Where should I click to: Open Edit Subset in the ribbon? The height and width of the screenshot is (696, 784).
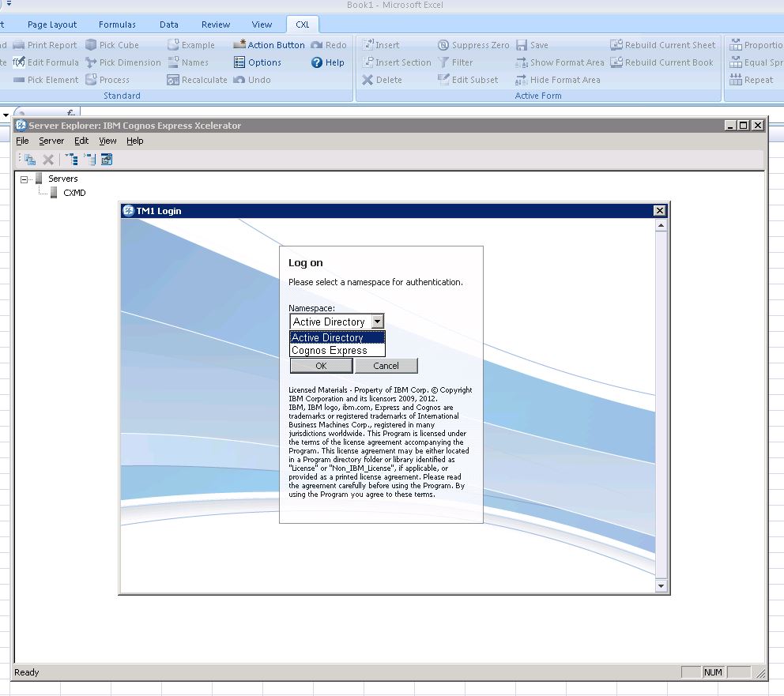[x=468, y=80]
